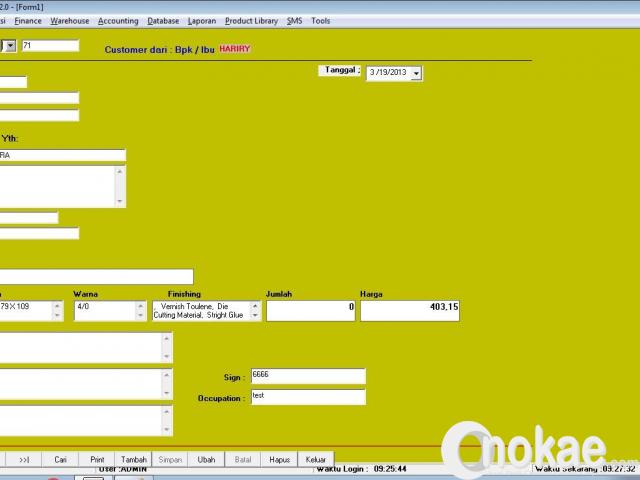Click the Ubah edit button
This screenshot has width=640, height=480.
[206, 459]
